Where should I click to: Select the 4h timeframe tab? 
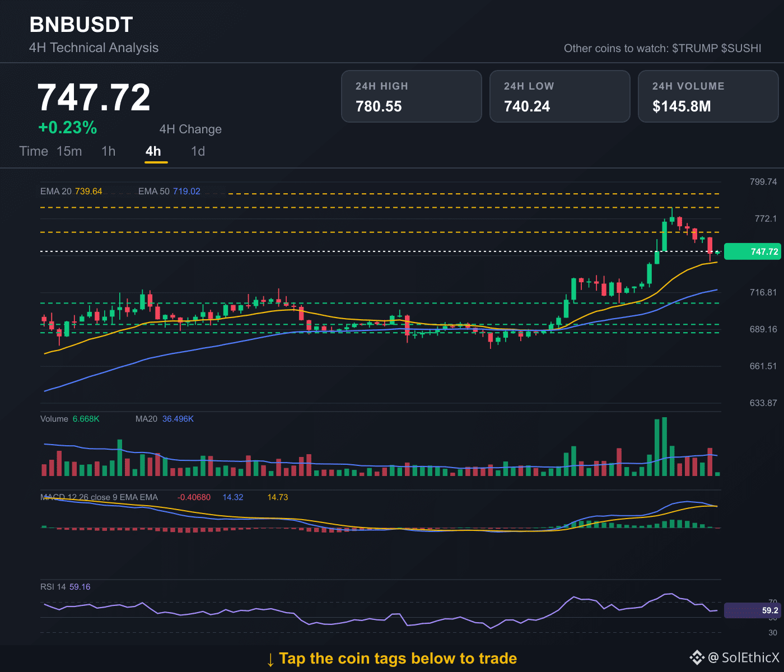(x=153, y=151)
